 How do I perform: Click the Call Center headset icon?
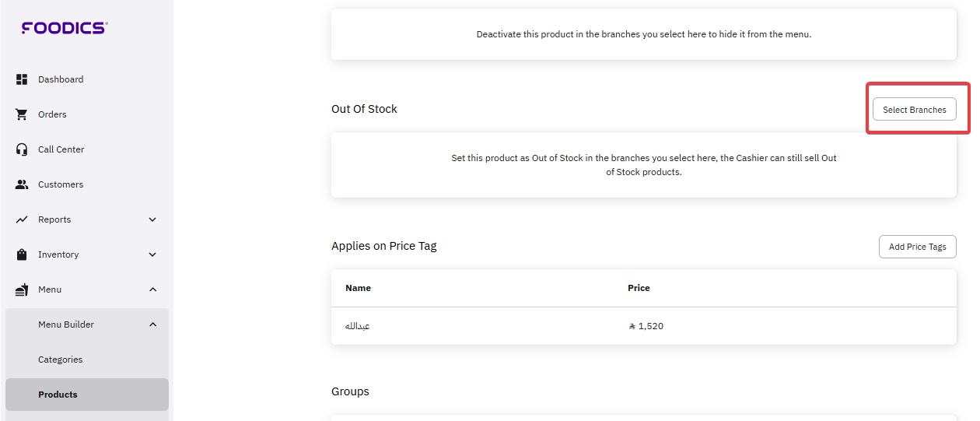click(x=22, y=149)
